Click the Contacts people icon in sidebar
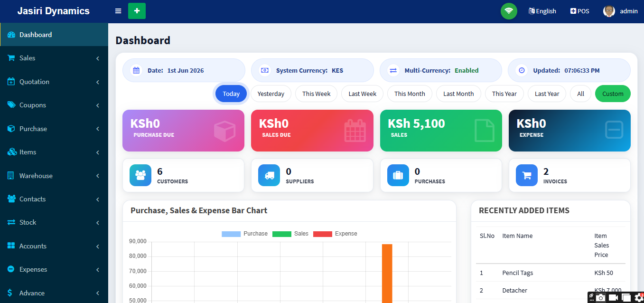 point(11,199)
